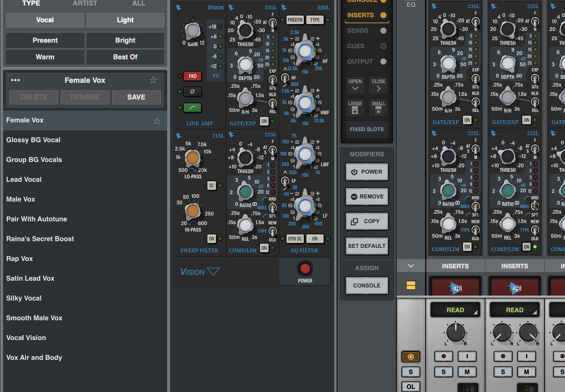Toggle DYN SC button on EQ Filter

pyautogui.click(x=295, y=239)
